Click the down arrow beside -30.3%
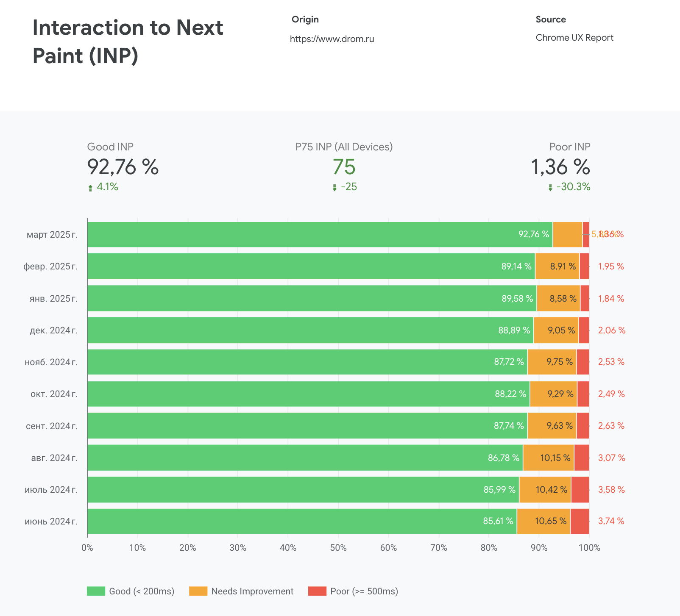This screenshot has width=680, height=616. (550, 188)
